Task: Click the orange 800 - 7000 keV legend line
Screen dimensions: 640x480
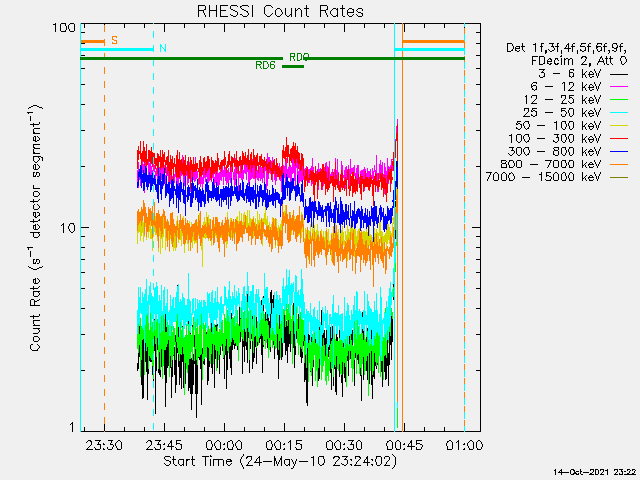Action: 620,165
